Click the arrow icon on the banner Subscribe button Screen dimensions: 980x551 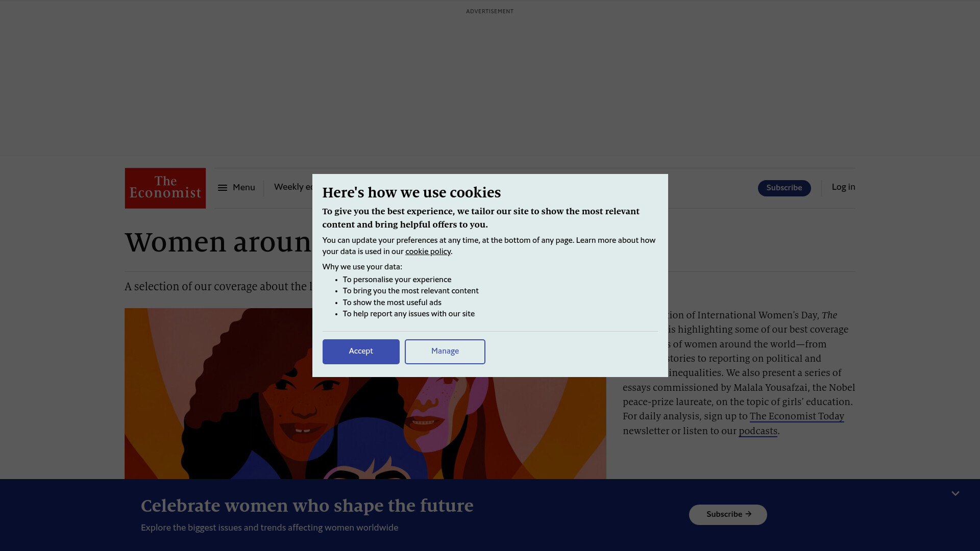tap(748, 514)
